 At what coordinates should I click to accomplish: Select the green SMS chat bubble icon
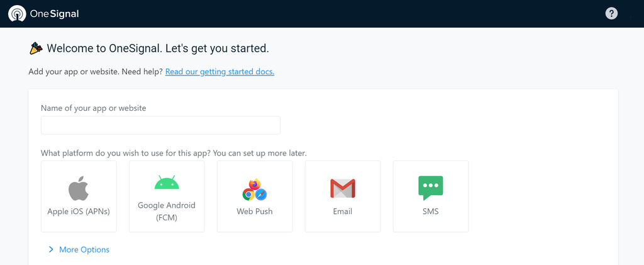click(x=430, y=188)
